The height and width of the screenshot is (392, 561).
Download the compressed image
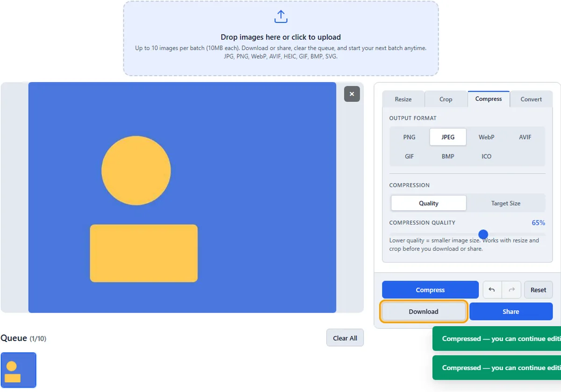pyautogui.click(x=424, y=312)
